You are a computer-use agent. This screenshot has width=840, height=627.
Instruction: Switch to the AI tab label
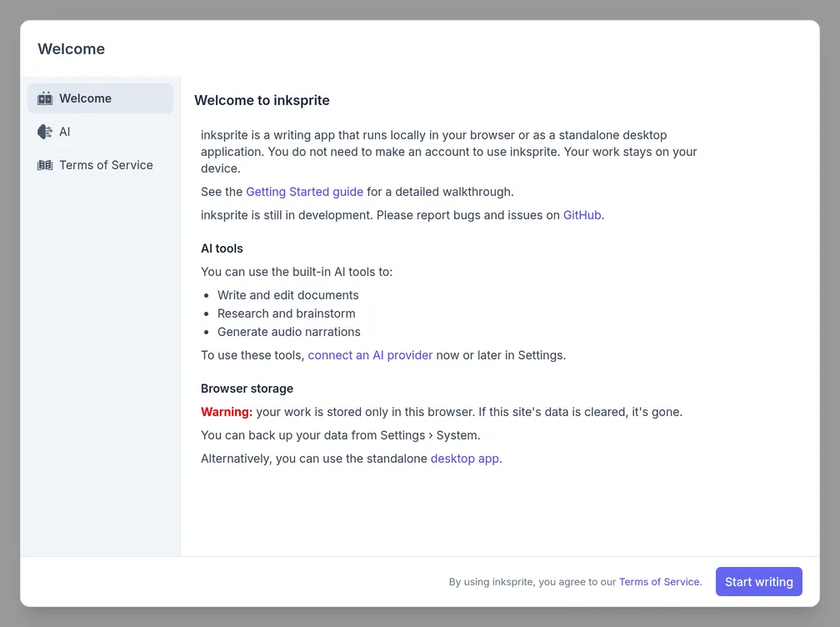tap(65, 132)
